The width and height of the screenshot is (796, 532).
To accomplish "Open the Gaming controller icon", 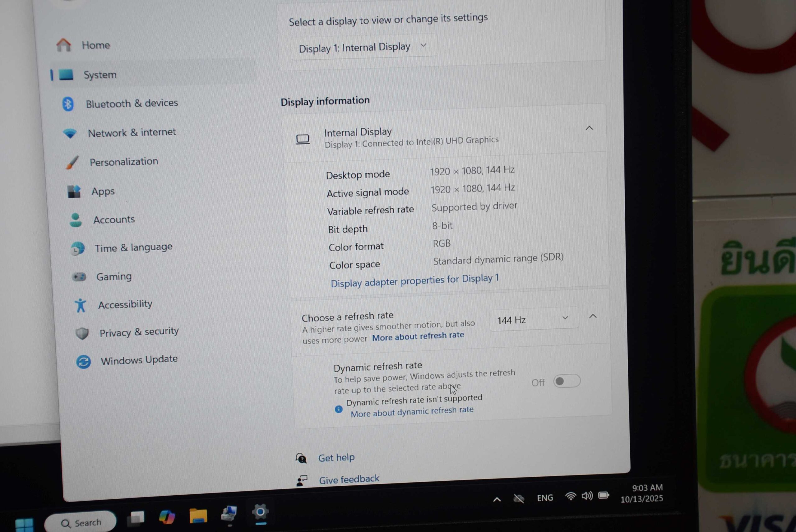I will coord(79,277).
